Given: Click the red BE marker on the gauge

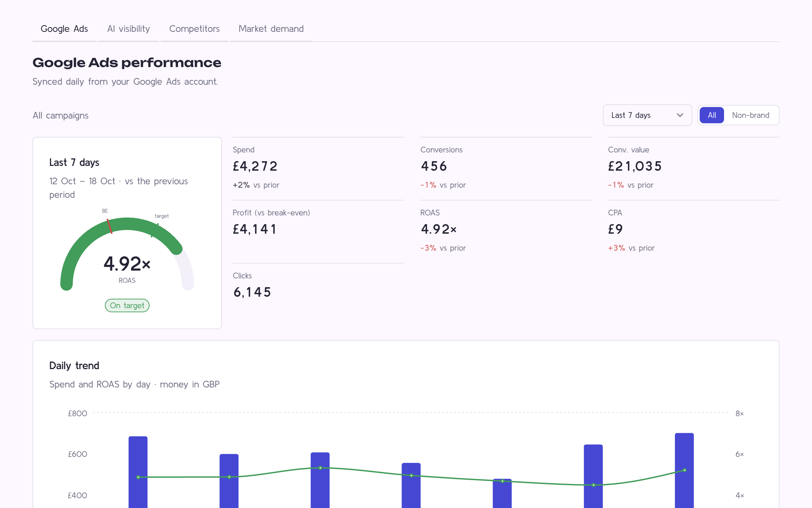Looking at the screenshot, I should tap(109, 226).
